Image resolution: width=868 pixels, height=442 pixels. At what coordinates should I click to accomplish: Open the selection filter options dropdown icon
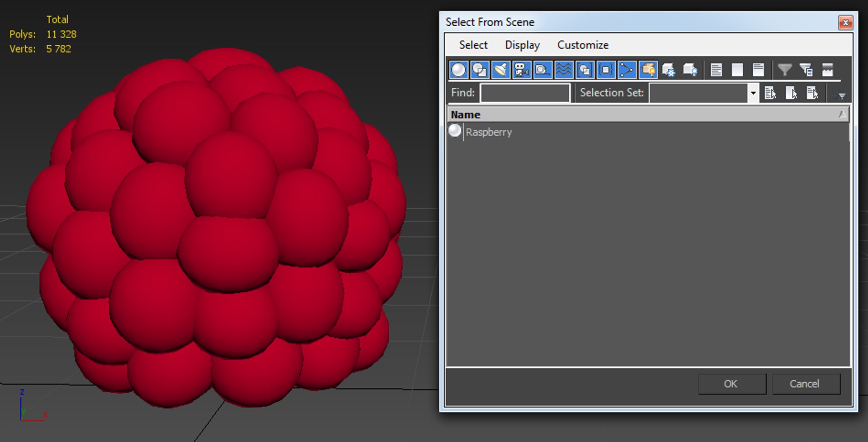point(840,94)
